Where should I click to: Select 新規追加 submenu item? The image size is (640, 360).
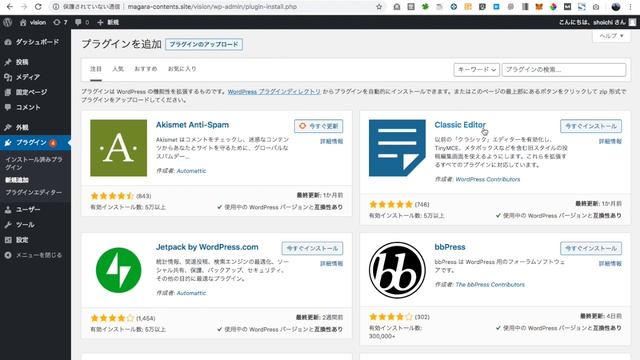click(17, 180)
